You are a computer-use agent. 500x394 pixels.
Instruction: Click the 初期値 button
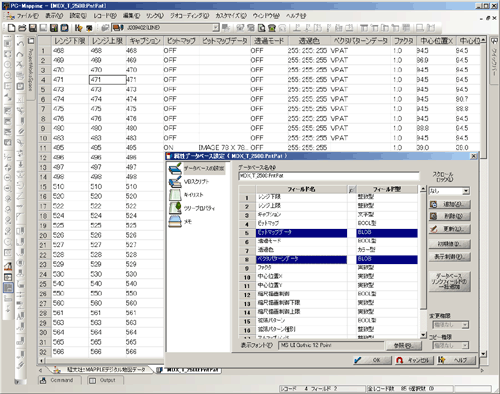[450, 244]
